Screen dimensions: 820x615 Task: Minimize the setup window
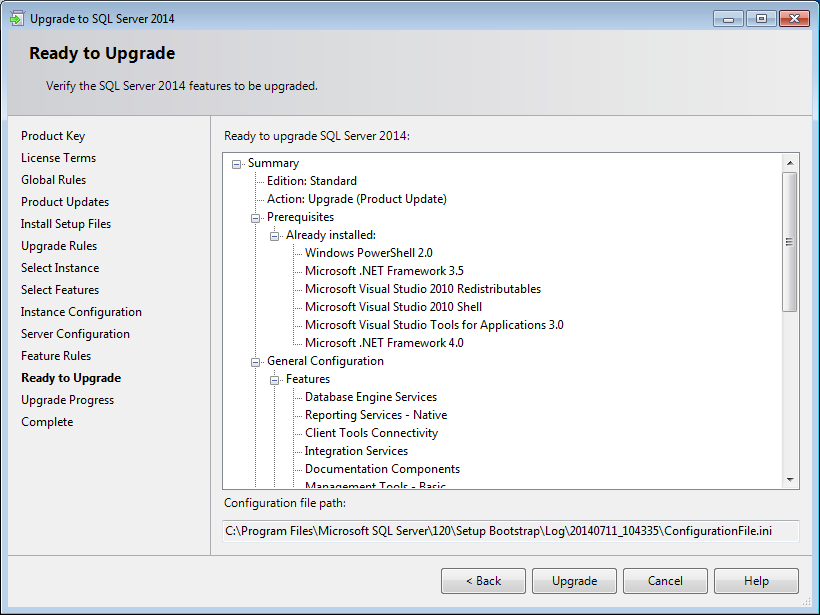728,19
